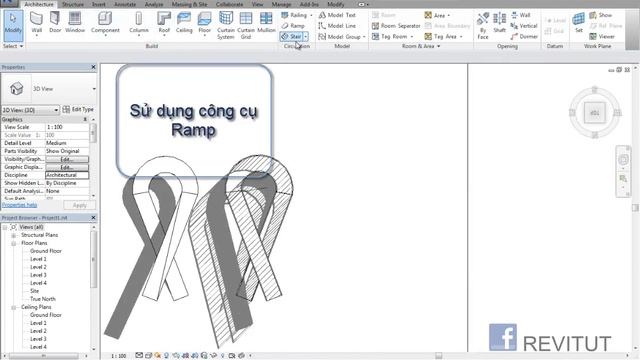Switch to the Annotate ribbon tab
This screenshot has width=640, height=360.
tap(125, 4)
